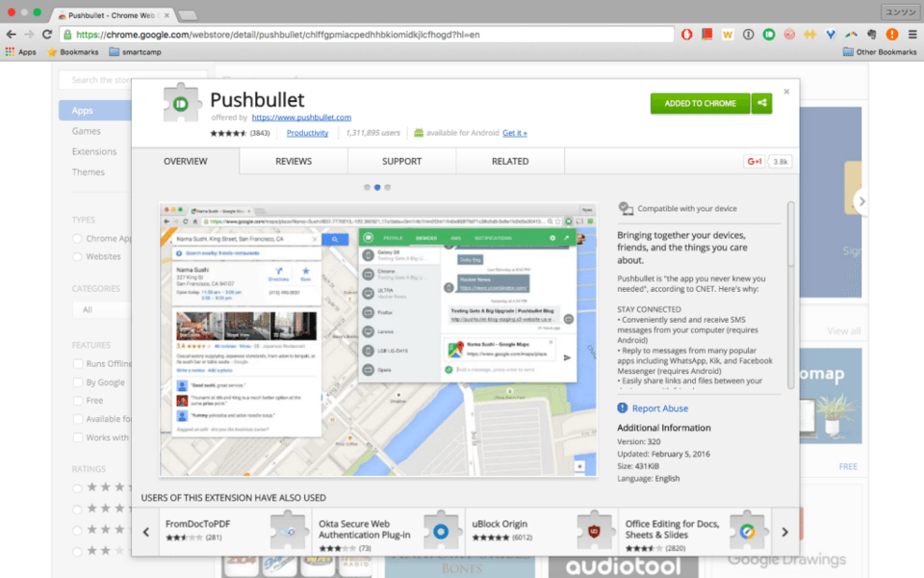
Task: Check the 'Available for' feature checkbox
Action: click(77, 419)
